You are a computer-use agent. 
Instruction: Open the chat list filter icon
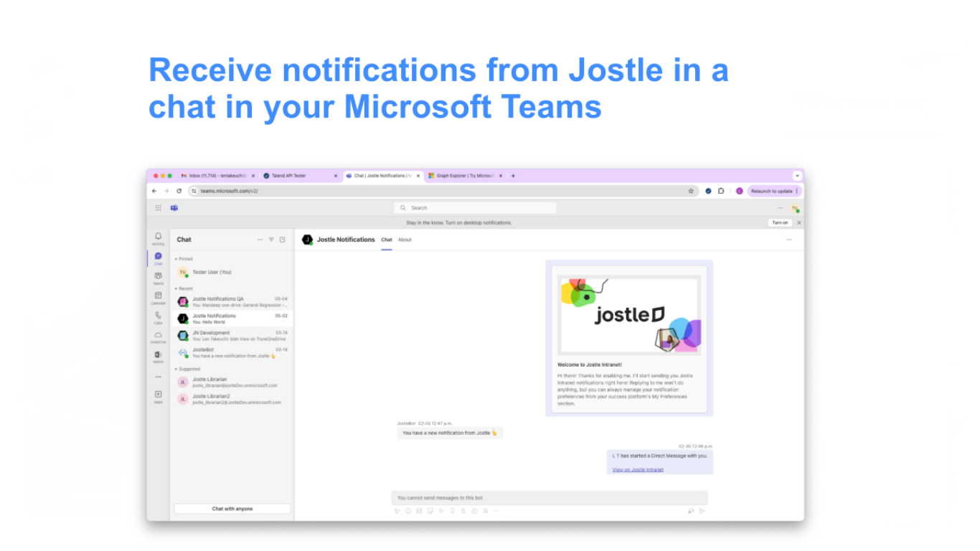point(271,240)
